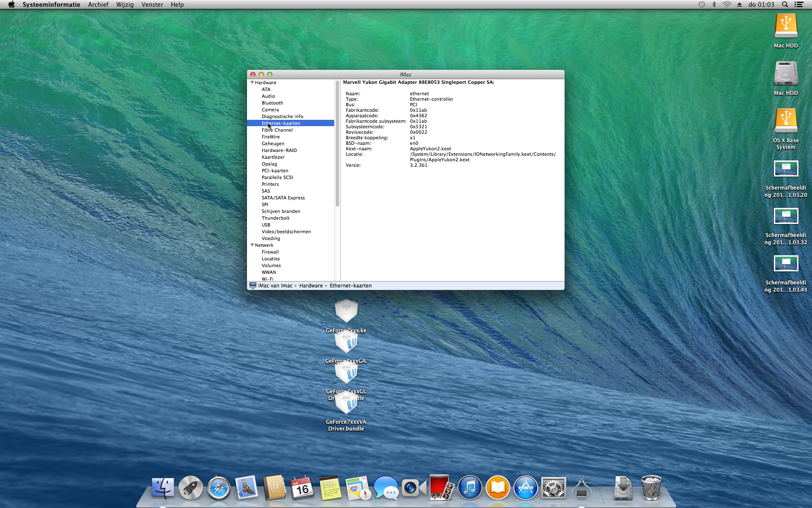Click the sidebar vertical scrollbar
The height and width of the screenshot is (508, 812).
tap(337, 144)
